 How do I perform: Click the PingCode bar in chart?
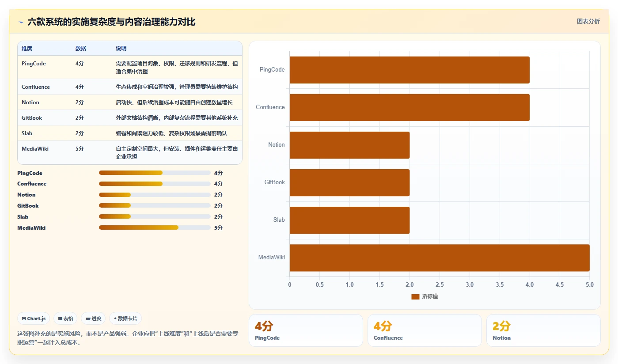(409, 70)
